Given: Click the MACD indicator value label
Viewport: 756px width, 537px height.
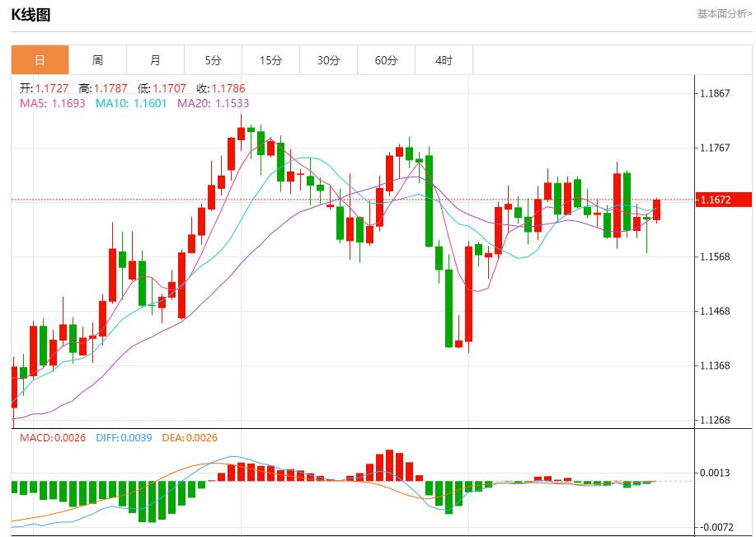Looking at the screenshot, I should (x=53, y=437).
